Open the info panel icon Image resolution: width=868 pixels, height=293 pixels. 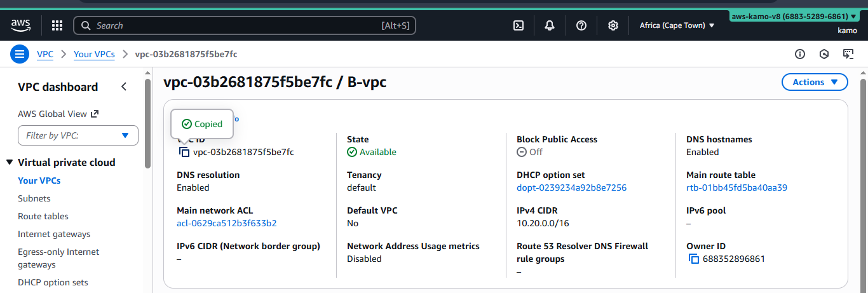click(x=800, y=54)
